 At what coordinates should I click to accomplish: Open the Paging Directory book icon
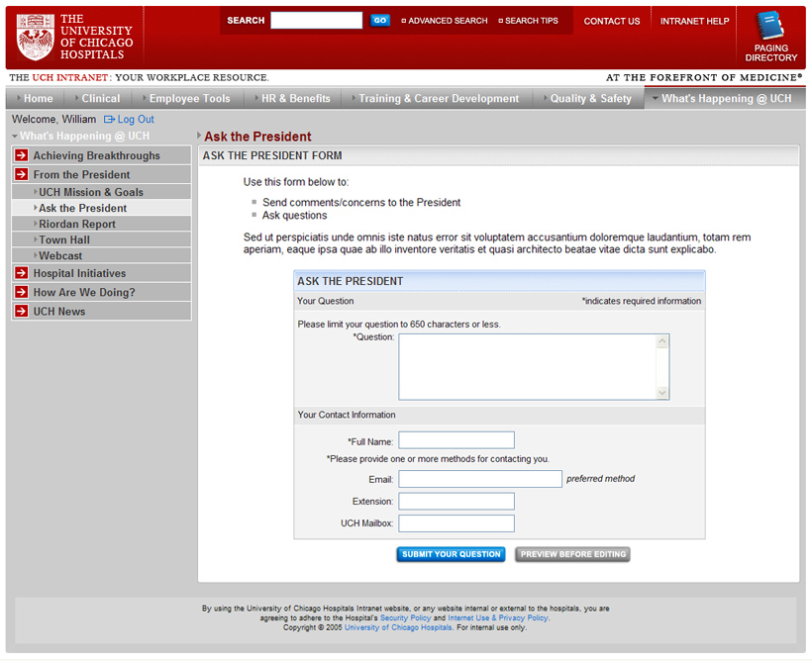pyautogui.click(x=770, y=25)
